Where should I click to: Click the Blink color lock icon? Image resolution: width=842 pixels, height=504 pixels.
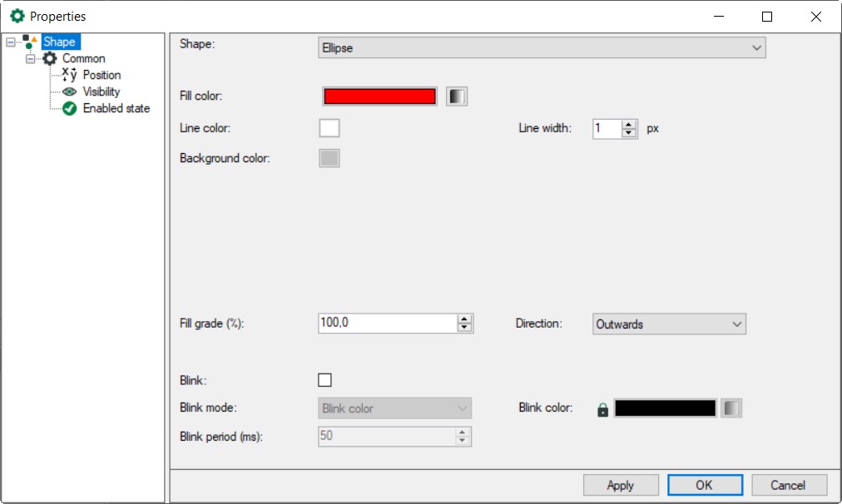603,409
